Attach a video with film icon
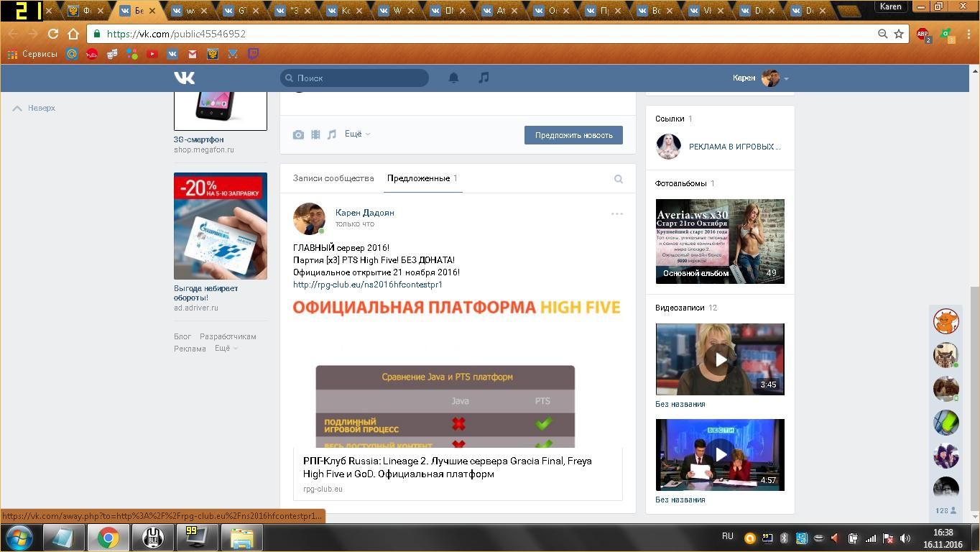980x552 pixels. [315, 134]
